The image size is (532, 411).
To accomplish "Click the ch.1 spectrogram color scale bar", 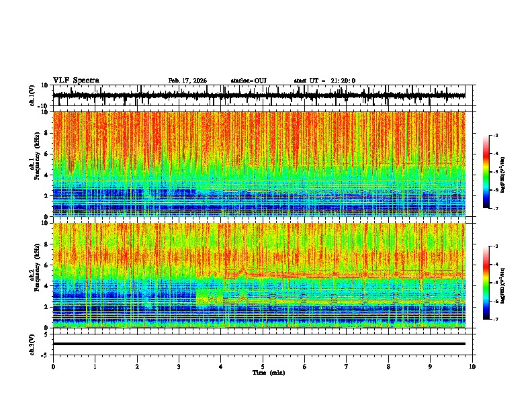I will 486,172.
